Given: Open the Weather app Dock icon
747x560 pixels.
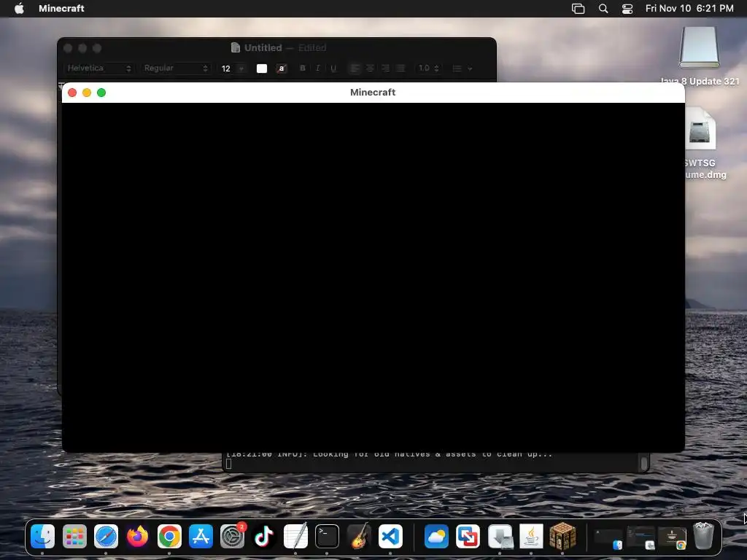Looking at the screenshot, I should pyautogui.click(x=436, y=536).
